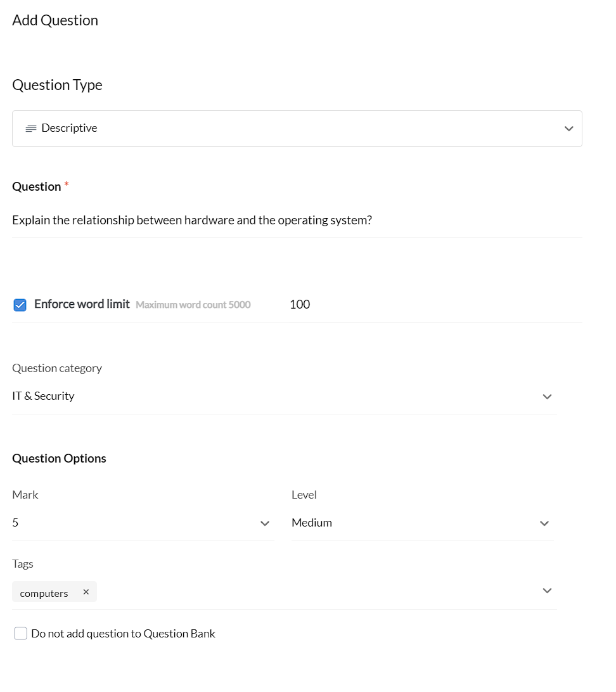The height and width of the screenshot is (692, 616).
Task: Click the 'Maximum word count 5000' hint
Action: [x=193, y=305]
